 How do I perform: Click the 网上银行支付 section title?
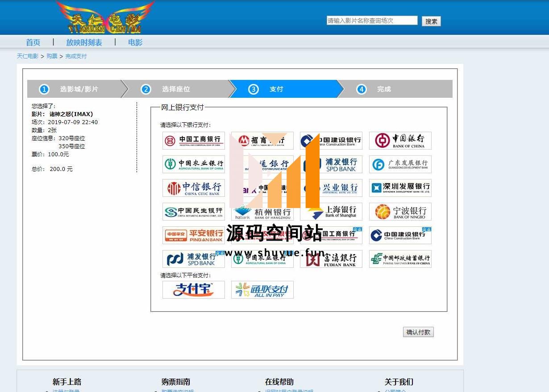coord(182,107)
